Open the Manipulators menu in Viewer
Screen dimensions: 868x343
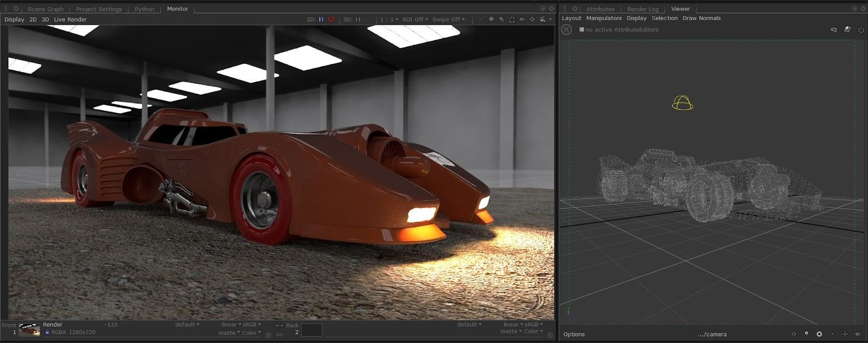coord(604,18)
